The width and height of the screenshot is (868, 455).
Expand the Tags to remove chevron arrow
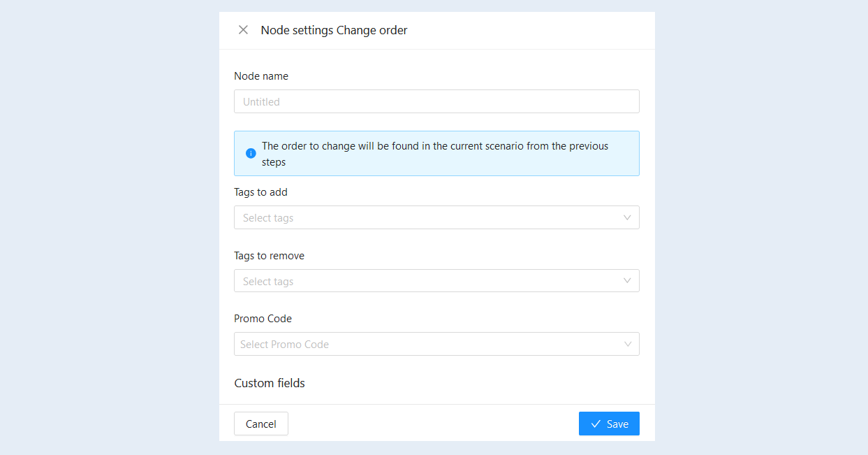627,281
